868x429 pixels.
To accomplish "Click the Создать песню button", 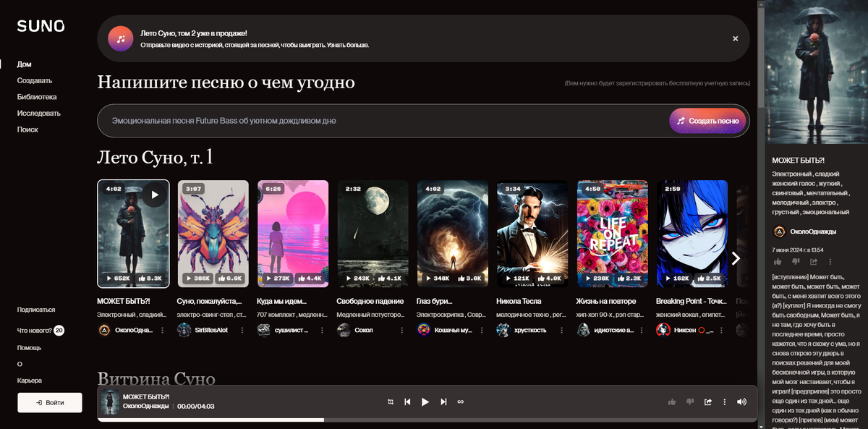I will [707, 121].
